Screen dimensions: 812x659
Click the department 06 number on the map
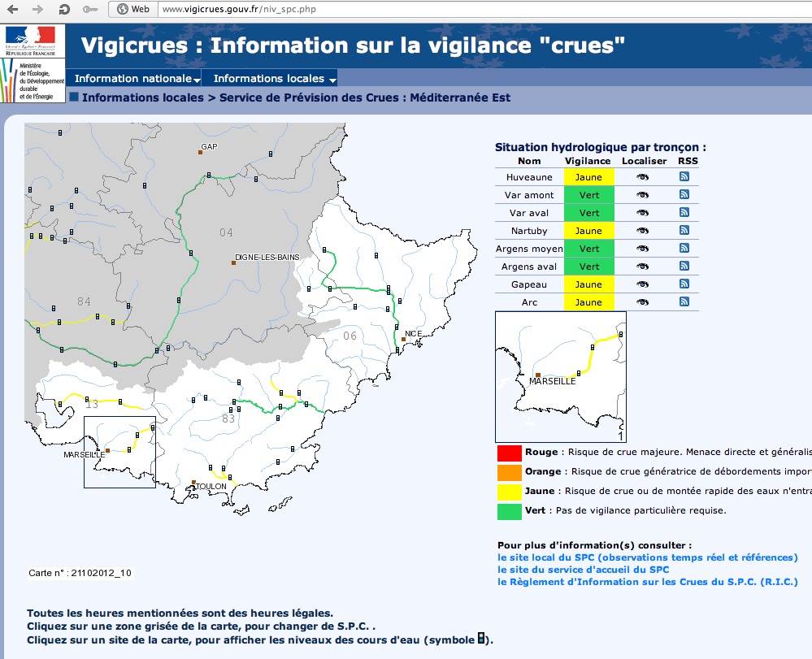point(350,336)
